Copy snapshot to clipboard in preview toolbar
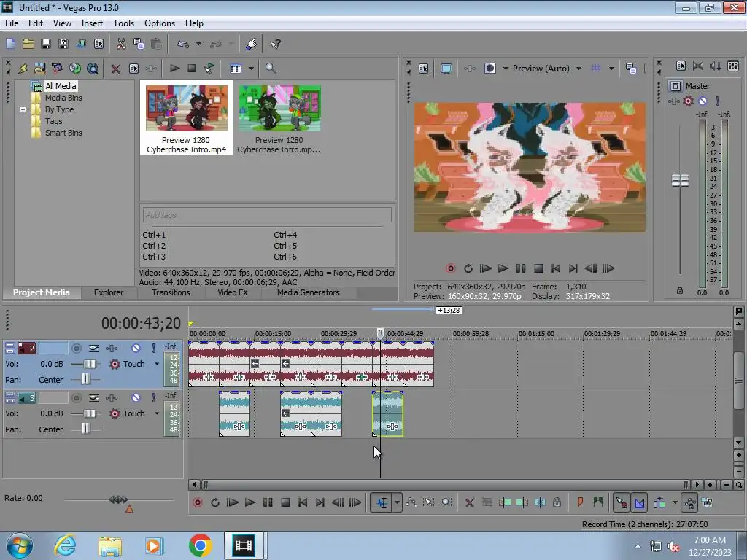Screen dimensions: 747x560 (x=631, y=69)
